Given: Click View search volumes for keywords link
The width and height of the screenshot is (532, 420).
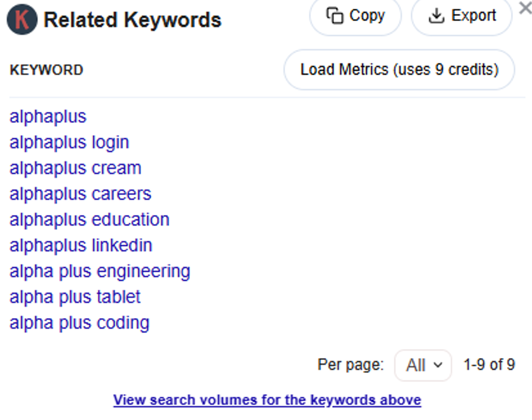Looking at the screenshot, I should click(x=267, y=400).
